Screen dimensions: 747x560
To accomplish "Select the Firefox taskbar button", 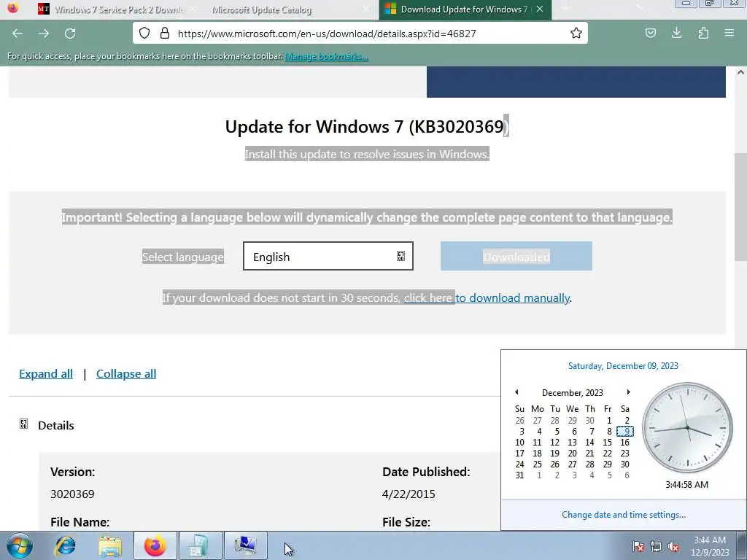I will tap(155, 545).
